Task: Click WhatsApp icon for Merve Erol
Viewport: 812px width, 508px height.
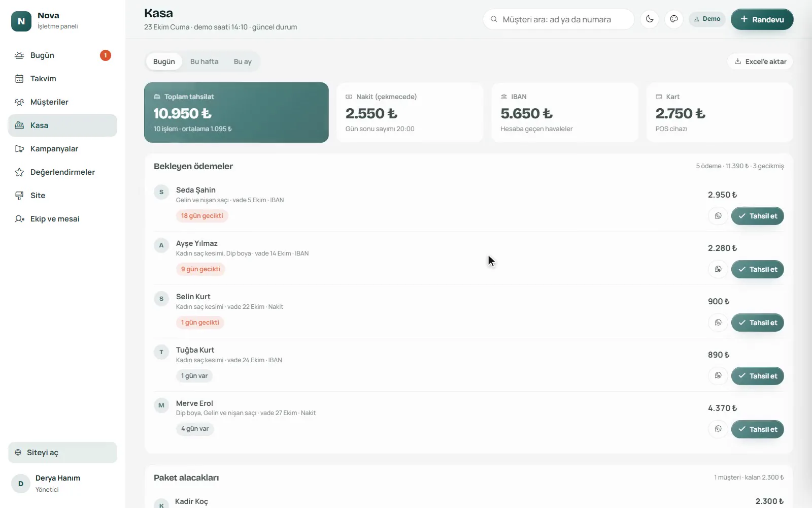Action: (x=718, y=429)
